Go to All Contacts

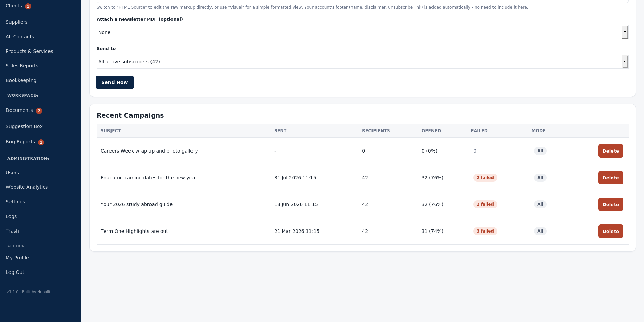click(20, 37)
